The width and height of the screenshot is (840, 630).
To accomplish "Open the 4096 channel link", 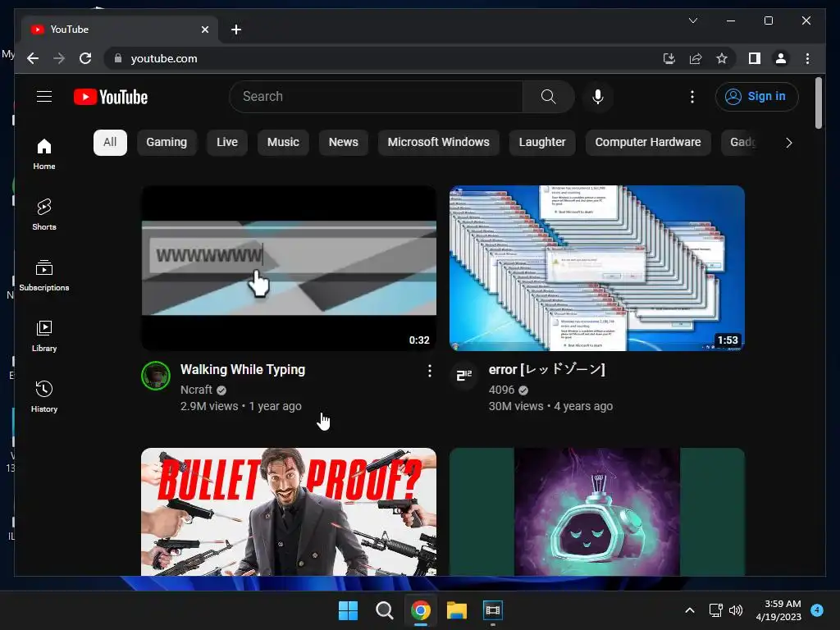I will (x=501, y=390).
